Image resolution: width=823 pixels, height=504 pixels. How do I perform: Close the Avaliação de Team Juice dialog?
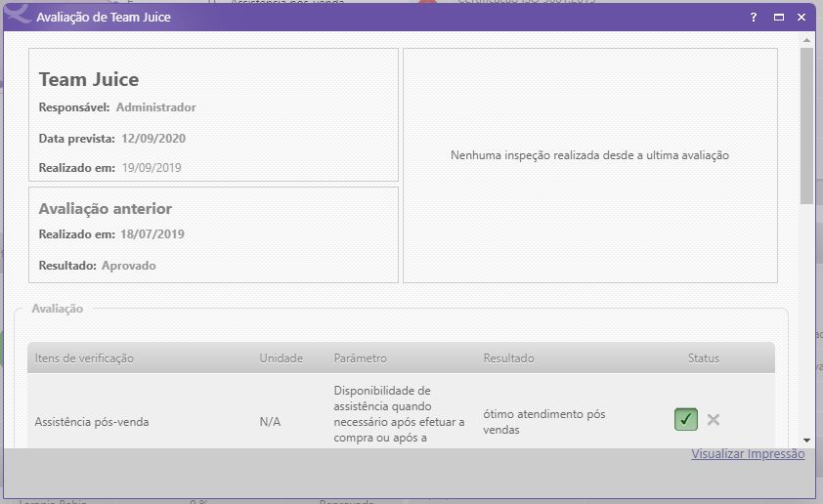click(x=801, y=17)
